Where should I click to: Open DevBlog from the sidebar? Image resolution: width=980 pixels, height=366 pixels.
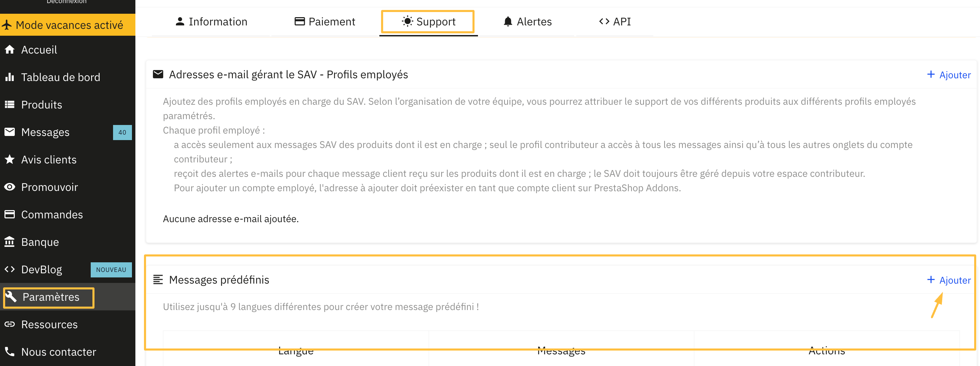point(42,270)
